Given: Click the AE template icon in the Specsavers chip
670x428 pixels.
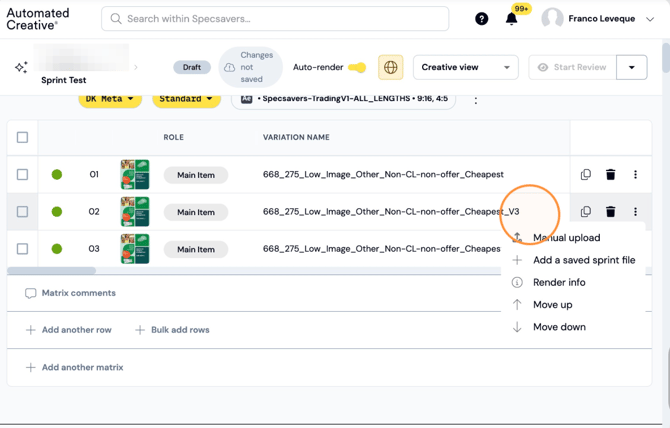Looking at the screenshot, I should click(x=247, y=99).
